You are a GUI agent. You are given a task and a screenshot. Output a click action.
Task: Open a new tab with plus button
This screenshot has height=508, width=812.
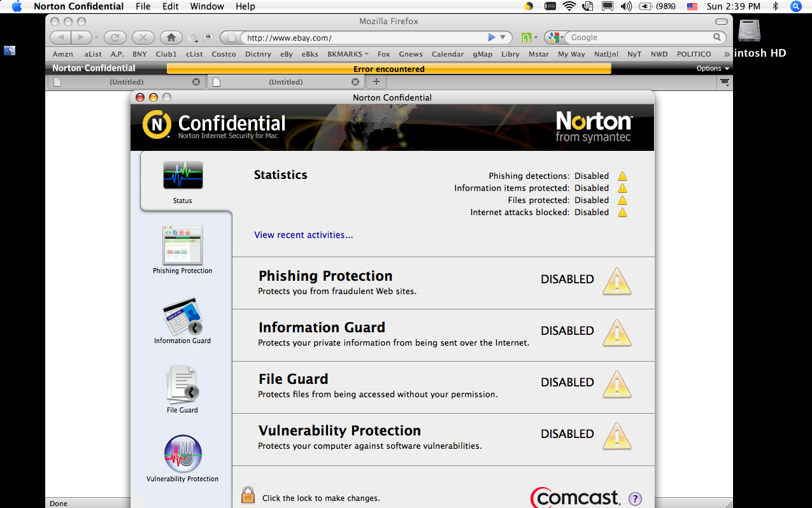click(x=376, y=81)
